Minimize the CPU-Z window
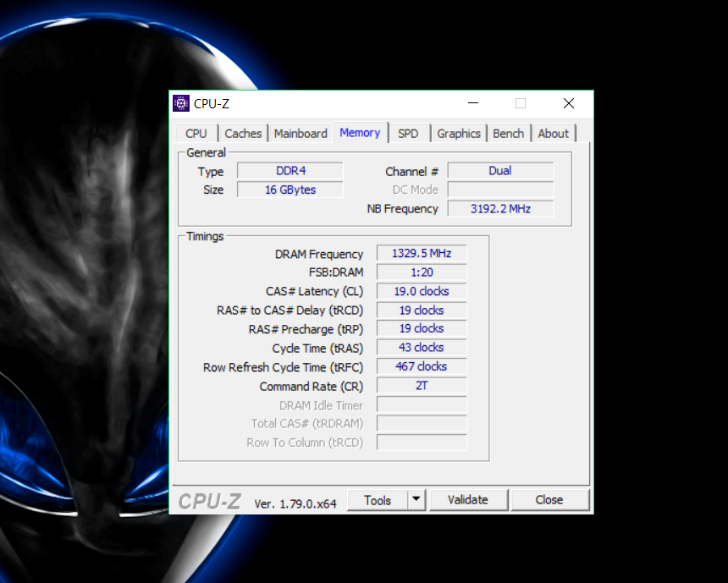728x583 pixels. click(474, 103)
